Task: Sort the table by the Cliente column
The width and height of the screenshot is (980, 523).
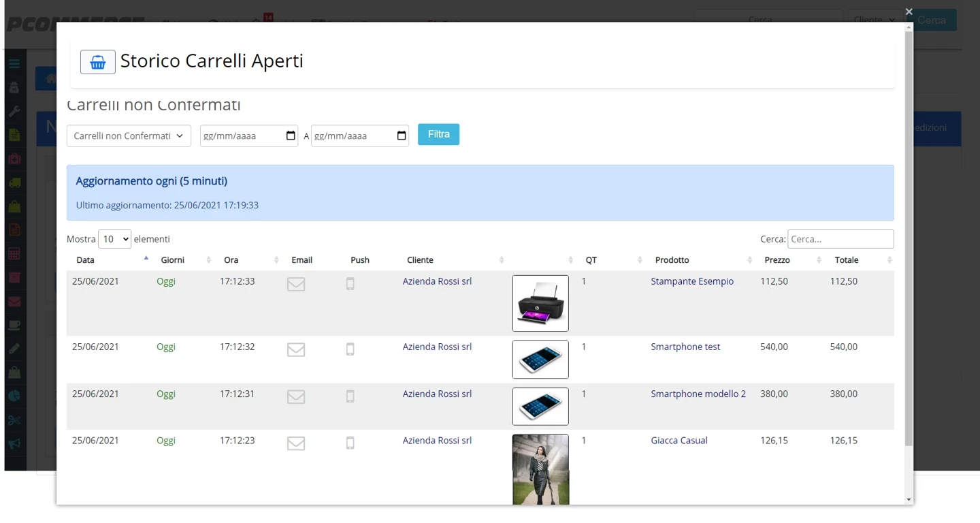Action: (453, 260)
